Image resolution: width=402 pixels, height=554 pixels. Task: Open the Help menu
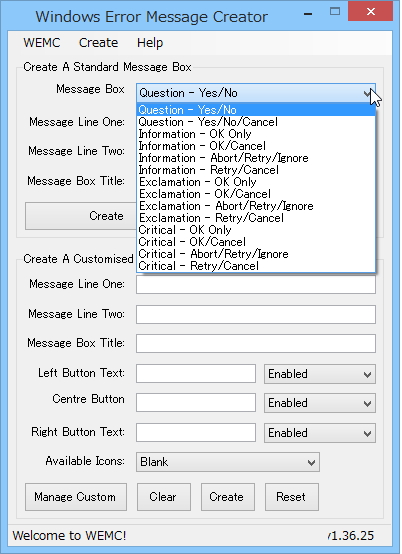coord(150,43)
